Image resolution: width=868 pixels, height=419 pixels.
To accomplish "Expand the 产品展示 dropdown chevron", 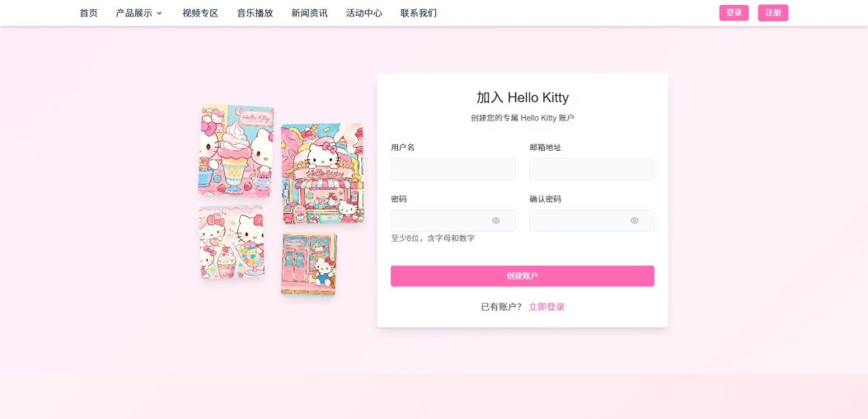I will [x=159, y=13].
